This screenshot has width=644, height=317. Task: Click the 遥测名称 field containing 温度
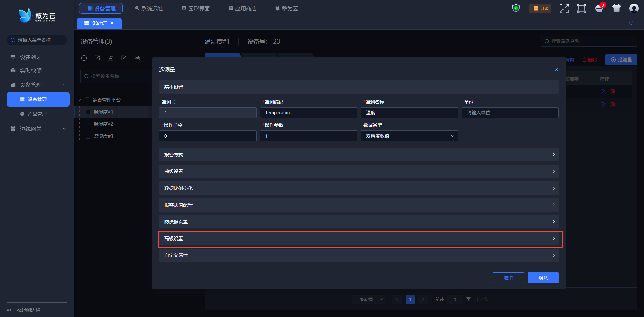tap(409, 113)
